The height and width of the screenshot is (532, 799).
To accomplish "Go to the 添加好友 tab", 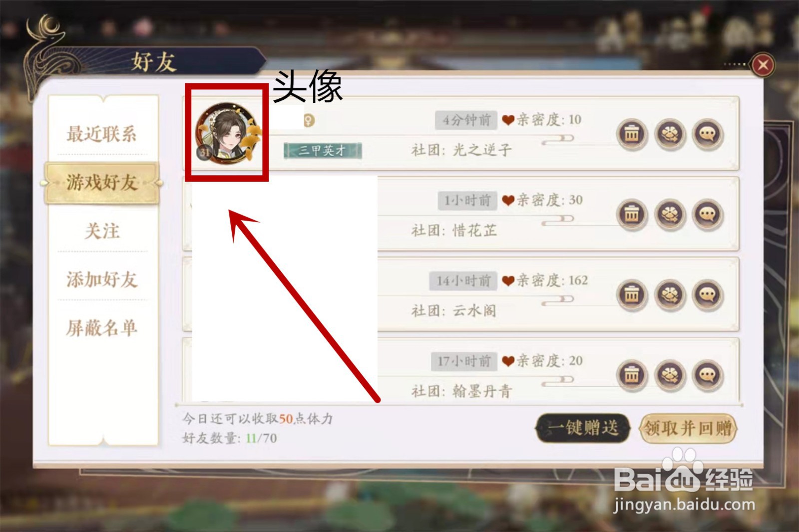I will (x=102, y=279).
